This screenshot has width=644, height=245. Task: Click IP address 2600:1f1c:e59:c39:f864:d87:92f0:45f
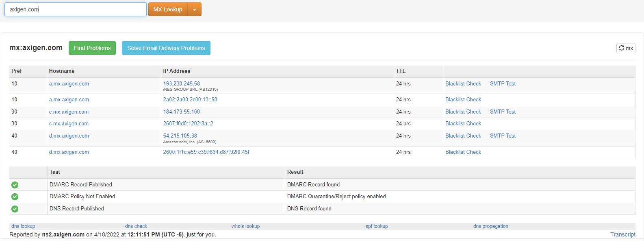(x=206, y=152)
